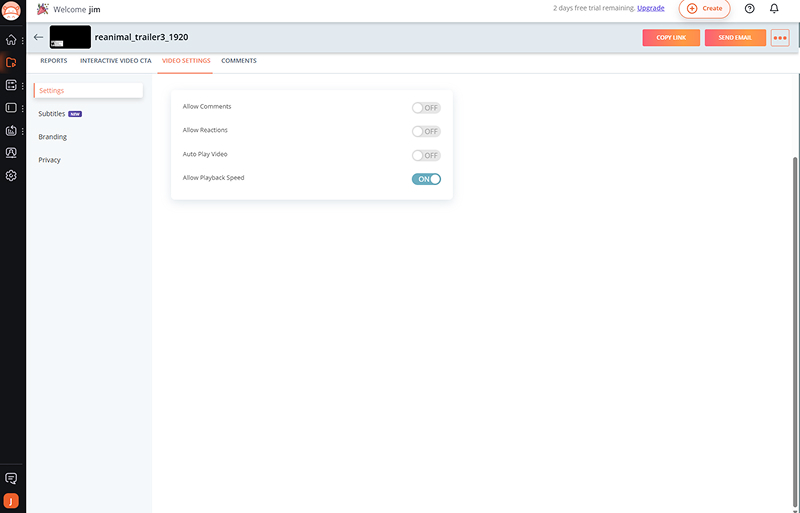This screenshot has width=800, height=513.
Task: Open the Interactive Video CTA tab
Action: click(x=113, y=61)
